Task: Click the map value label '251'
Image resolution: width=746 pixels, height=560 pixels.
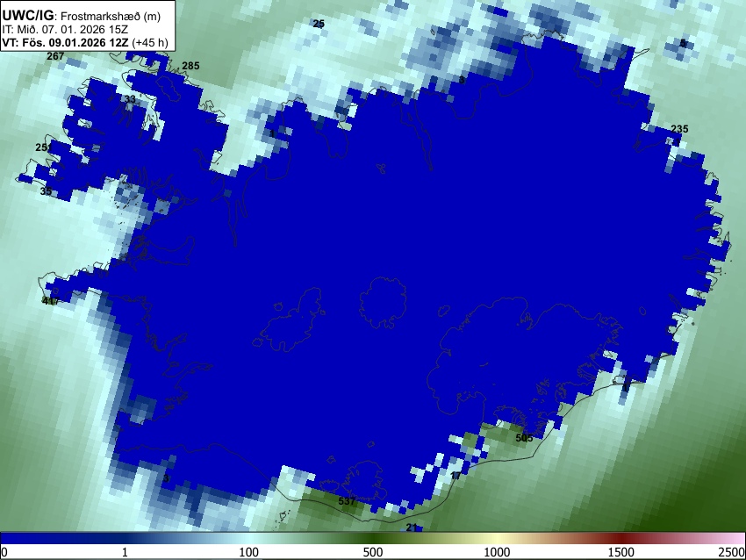Action: 43,147
